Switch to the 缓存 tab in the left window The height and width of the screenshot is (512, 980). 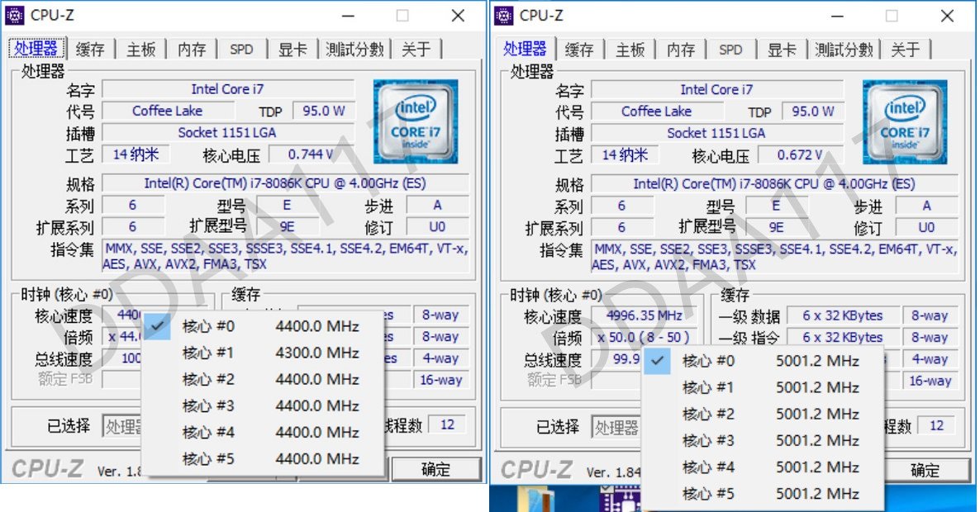[90, 50]
